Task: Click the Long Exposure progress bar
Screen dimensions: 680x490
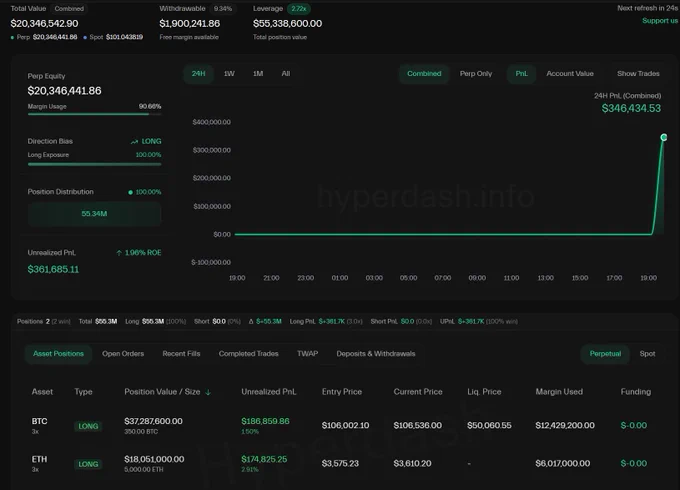Action: pos(94,164)
